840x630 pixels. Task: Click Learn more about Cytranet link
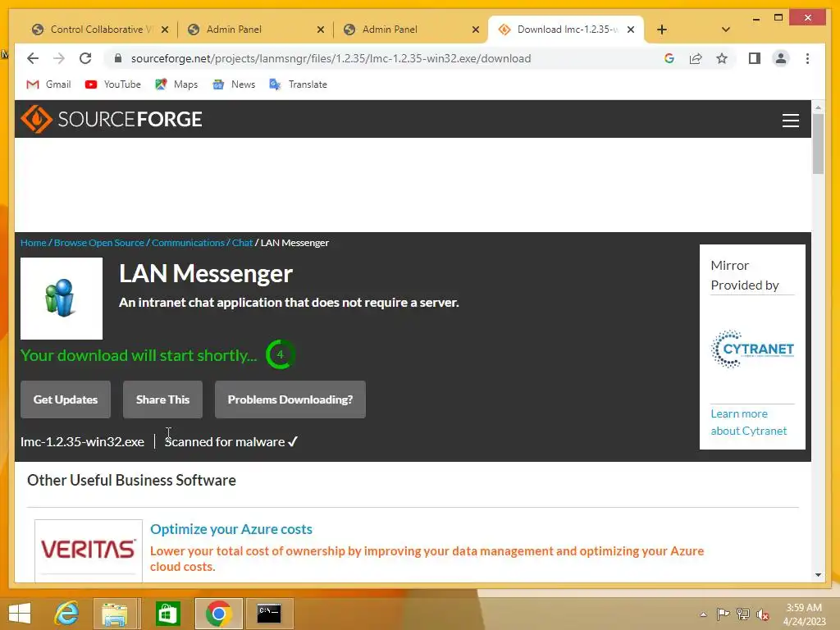click(x=748, y=422)
